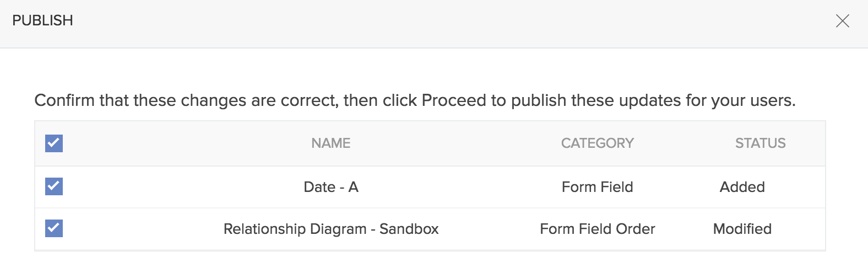Click the Form Field Order category cell

[x=597, y=229]
